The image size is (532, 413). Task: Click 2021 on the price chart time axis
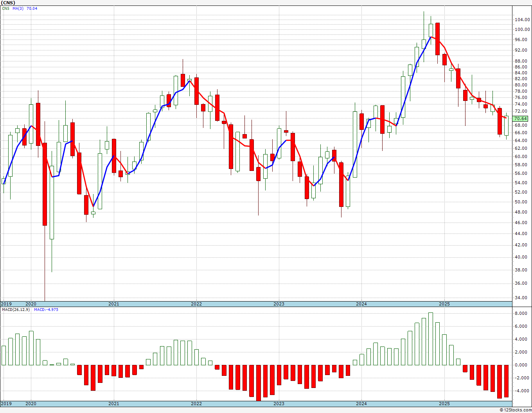coord(114,304)
